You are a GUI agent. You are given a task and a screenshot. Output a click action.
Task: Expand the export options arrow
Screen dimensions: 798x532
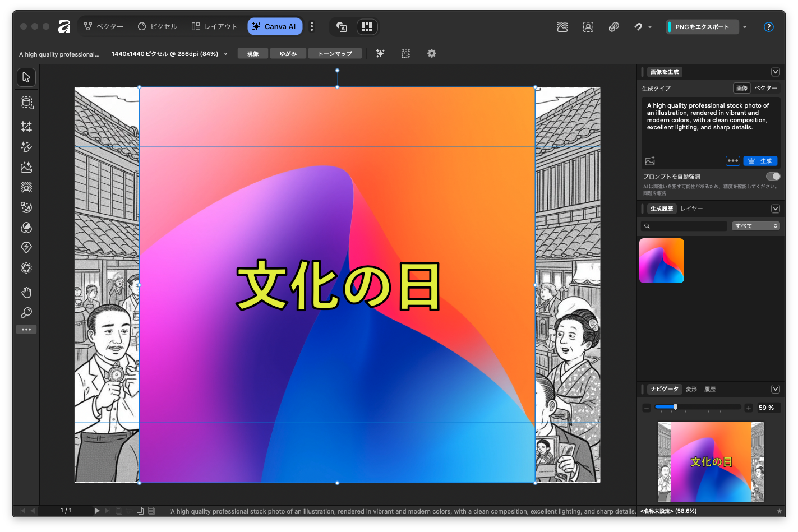tap(745, 27)
